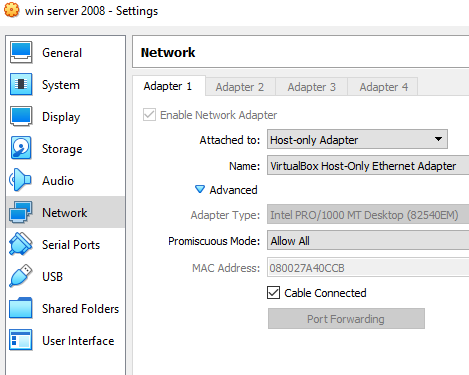Click the Network label in sidebar
Image resolution: width=469 pixels, height=375 pixels.
pyautogui.click(x=65, y=213)
